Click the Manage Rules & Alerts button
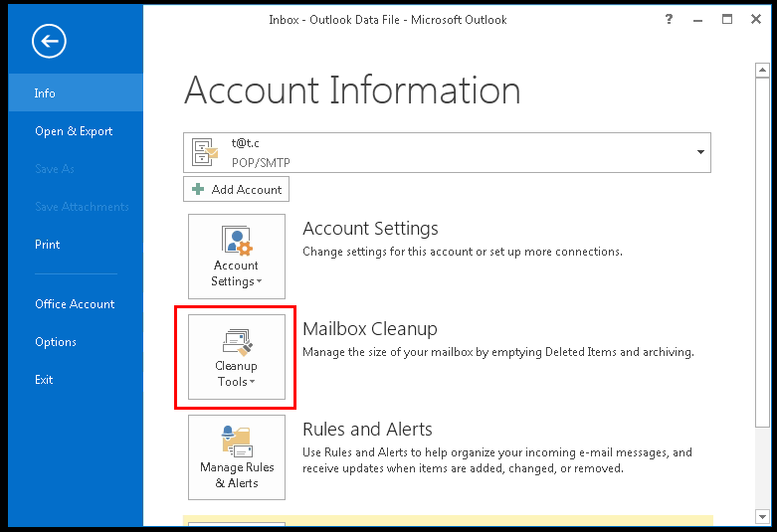Viewport: 777px width, 532px height. [237, 457]
